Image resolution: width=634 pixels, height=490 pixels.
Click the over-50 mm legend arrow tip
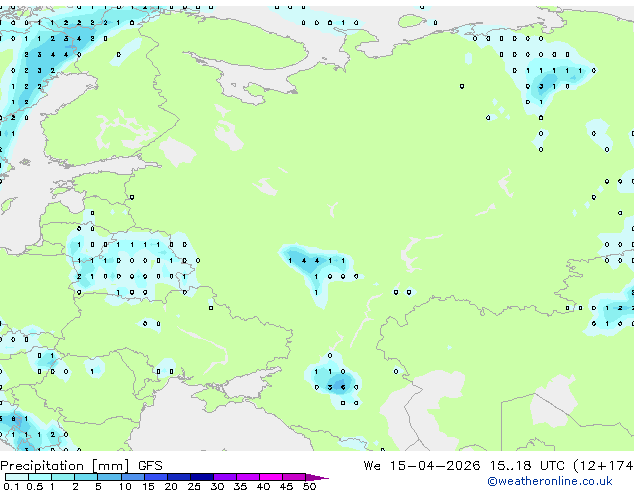[317, 478]
